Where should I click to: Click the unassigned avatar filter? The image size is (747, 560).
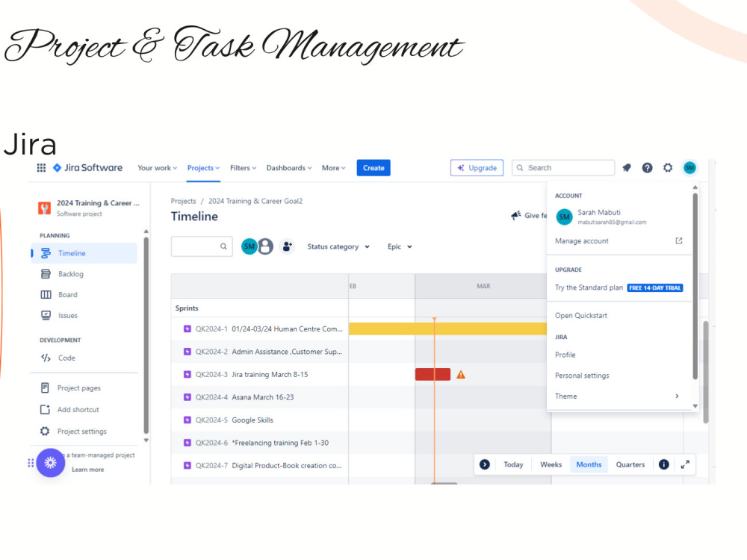(265, 246)
